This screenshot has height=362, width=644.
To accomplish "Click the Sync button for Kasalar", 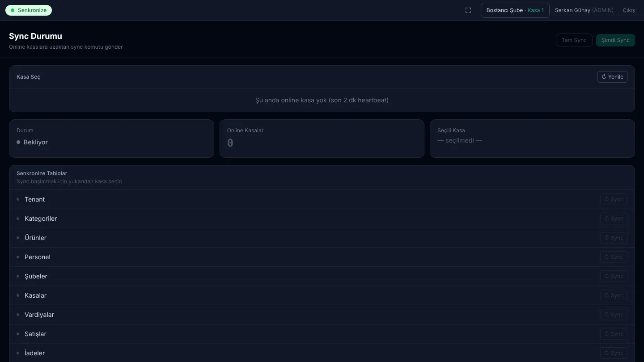I will point(614,295).
